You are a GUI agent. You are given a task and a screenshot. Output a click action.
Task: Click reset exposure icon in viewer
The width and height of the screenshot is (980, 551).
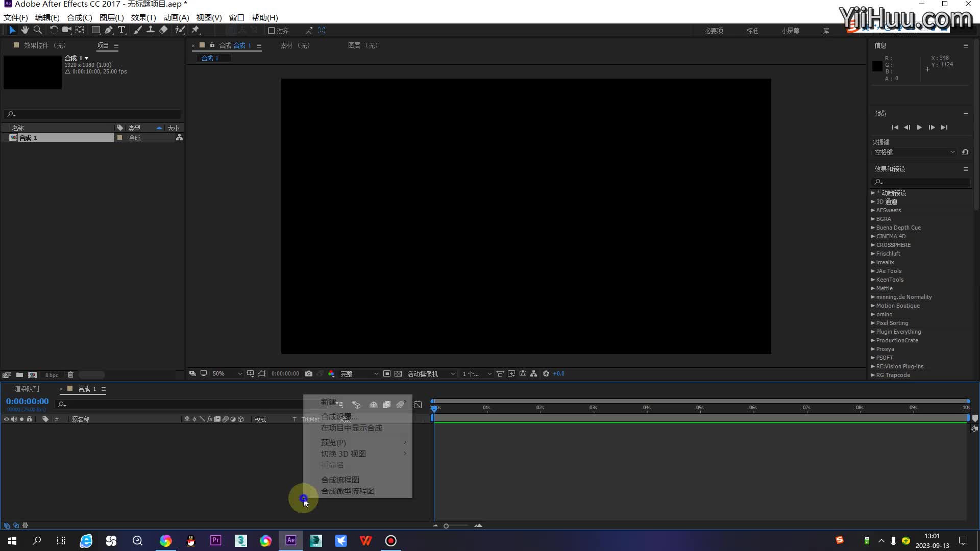[546, 374]
